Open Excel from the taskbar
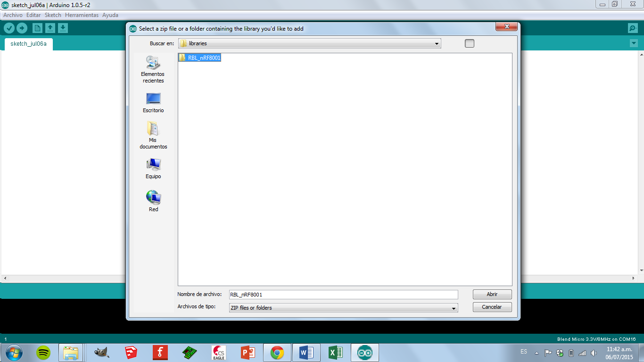 336,353
